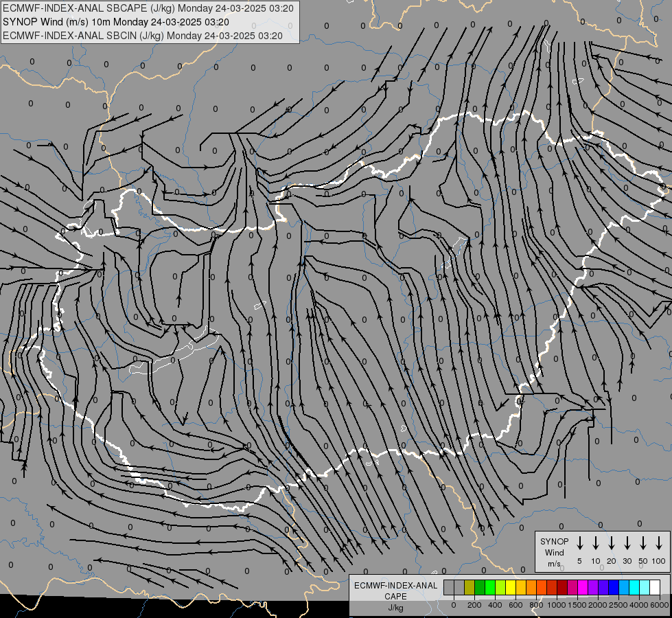The width and height of the screenshot is (672, 618).
Task: Click the 'ECMWF-INDEX-ANAL' text in bottom legend
Action: click(x=395, y=586)
